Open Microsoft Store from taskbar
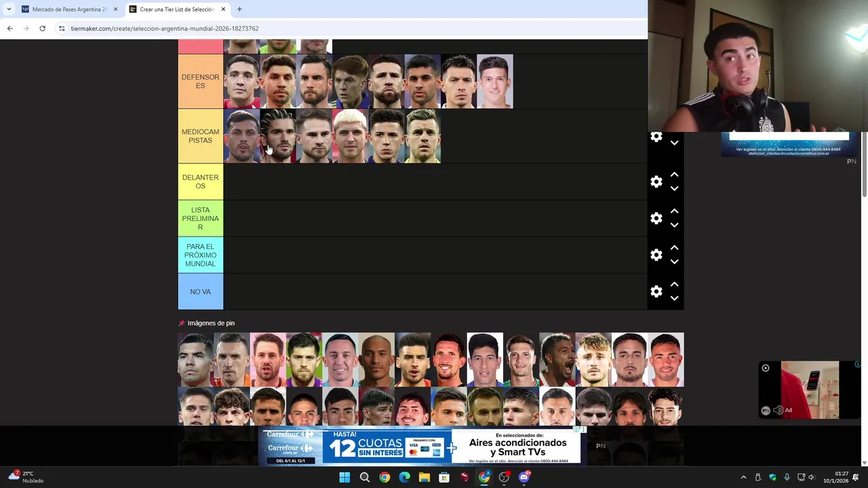This screenshot has height=488, width=868. pos(444,477)
